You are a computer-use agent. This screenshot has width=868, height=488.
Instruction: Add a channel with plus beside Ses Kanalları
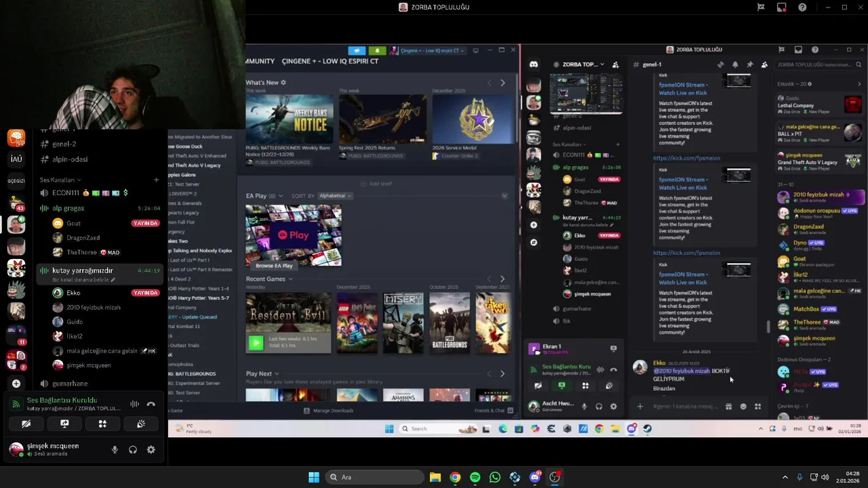click(x=156, y=180)
